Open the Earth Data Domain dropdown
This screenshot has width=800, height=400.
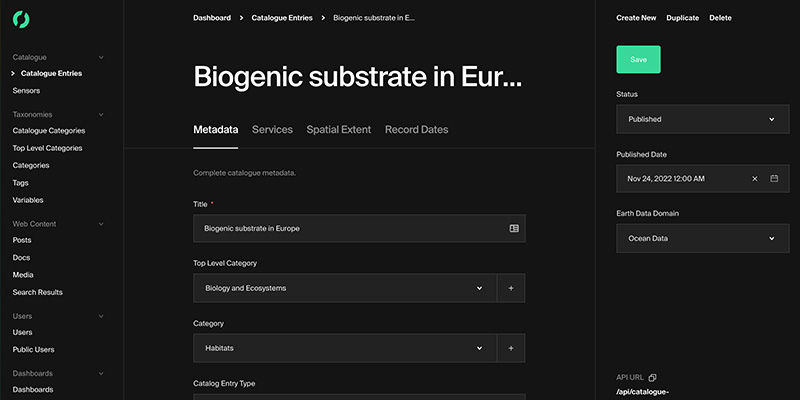(703, 238)
